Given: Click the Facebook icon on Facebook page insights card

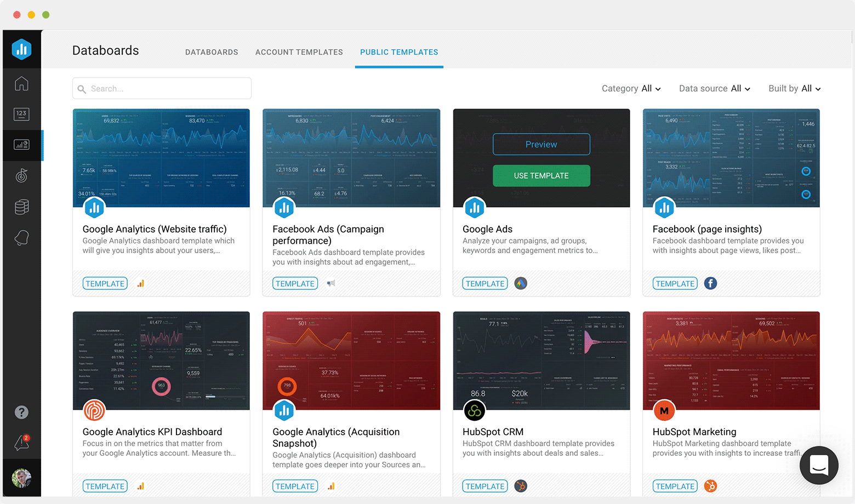Looking at the screenshot, I should tap(710, 283).
